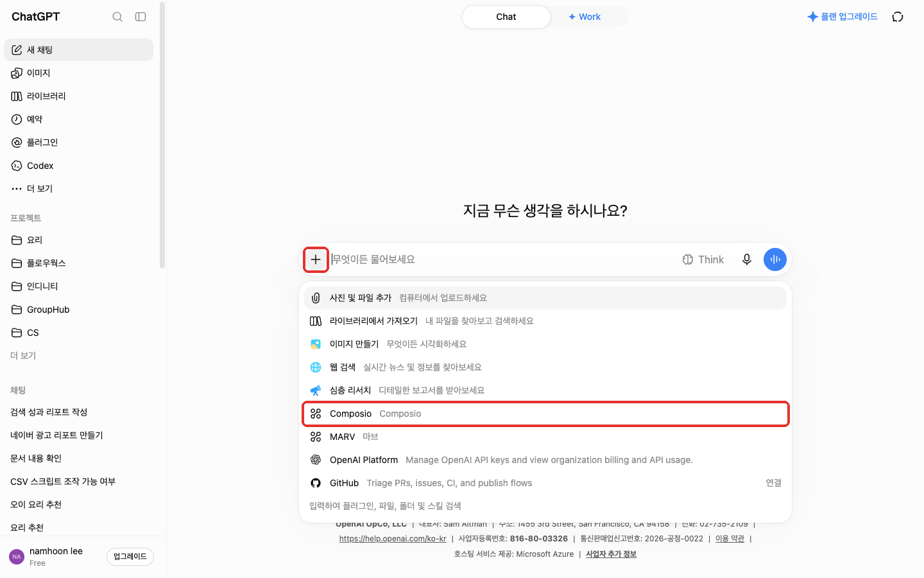Open the 인디니티 project folder
This screenshot has width=924, height=578.
point(78,286)
